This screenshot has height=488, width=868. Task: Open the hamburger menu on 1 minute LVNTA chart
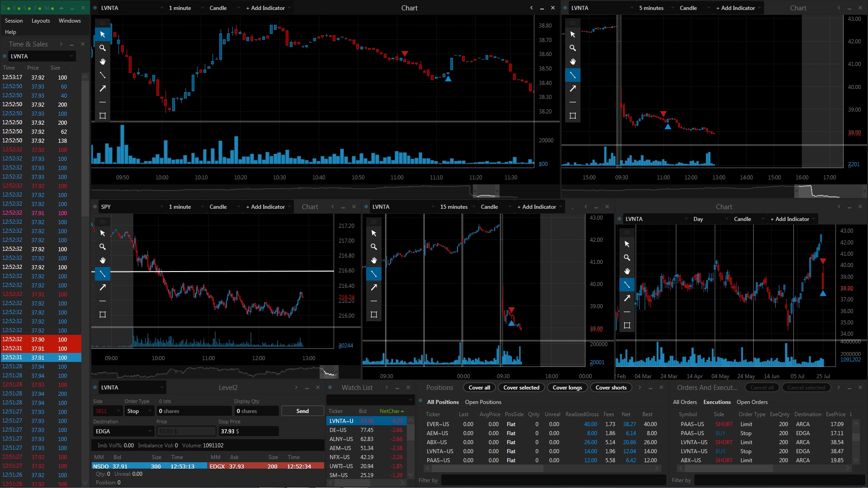pyautogui.click(x=103, y=23)
